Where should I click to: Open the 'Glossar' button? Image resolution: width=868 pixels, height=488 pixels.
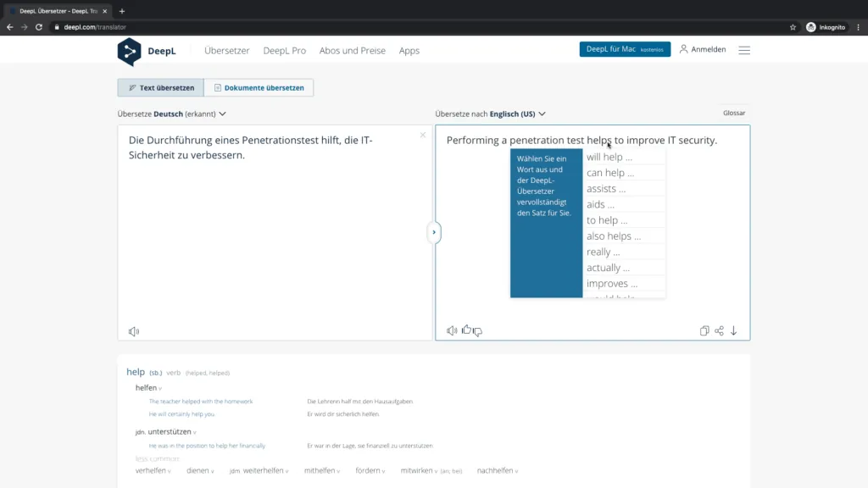734,113
